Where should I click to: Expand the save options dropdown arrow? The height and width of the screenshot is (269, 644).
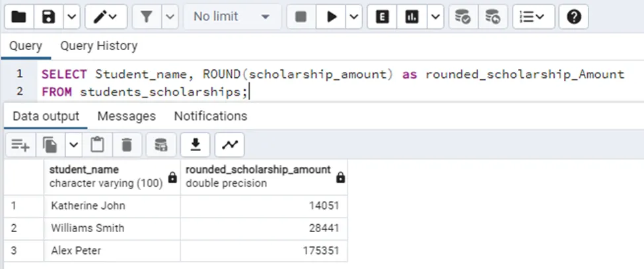click(x=71, y=16)
